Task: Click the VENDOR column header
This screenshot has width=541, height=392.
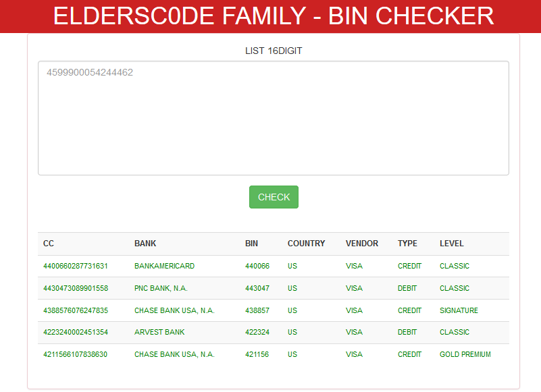Action: [362, 244]
